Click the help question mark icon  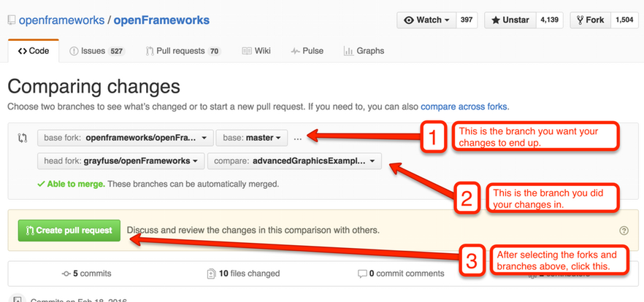(x=624, y=231)
